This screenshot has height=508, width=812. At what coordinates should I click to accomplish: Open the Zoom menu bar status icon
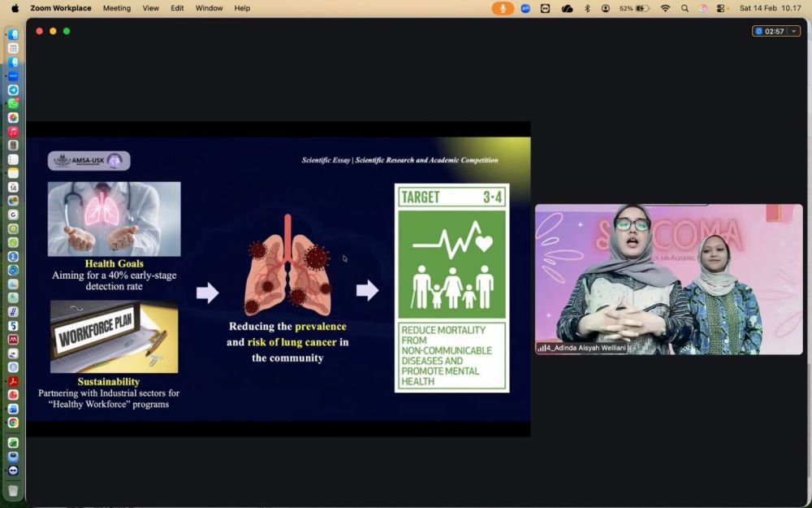525,8
